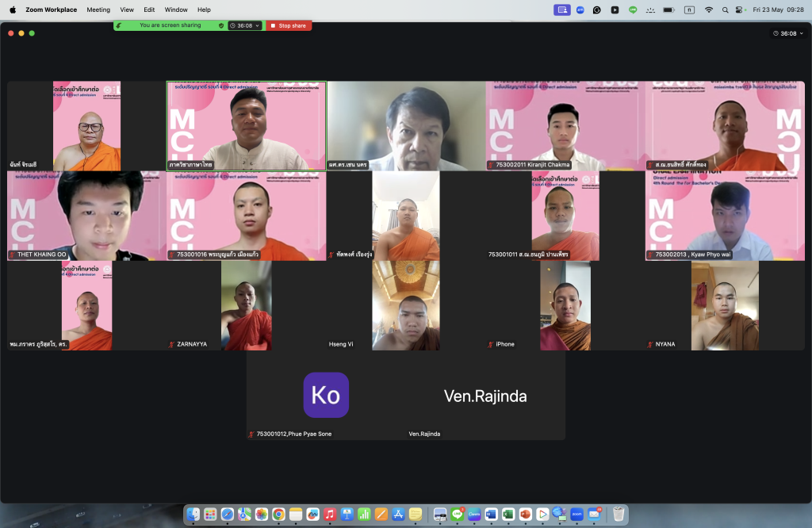Expand the 36:08 timer at window top-right
This screenshot has width=812, height=528.
coord(788,33)
